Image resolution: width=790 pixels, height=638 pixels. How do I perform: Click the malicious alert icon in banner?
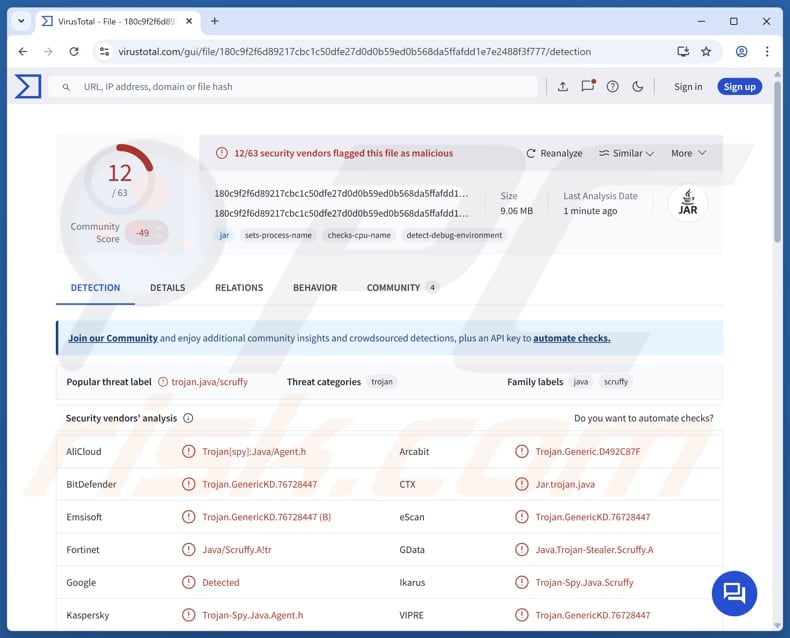(x=222, y=153)
